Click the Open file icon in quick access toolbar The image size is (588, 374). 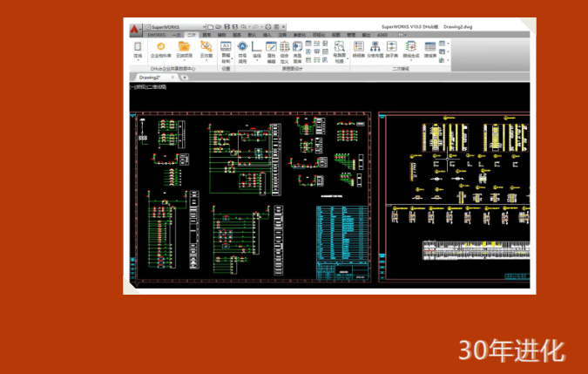click(x=219, y=27)
